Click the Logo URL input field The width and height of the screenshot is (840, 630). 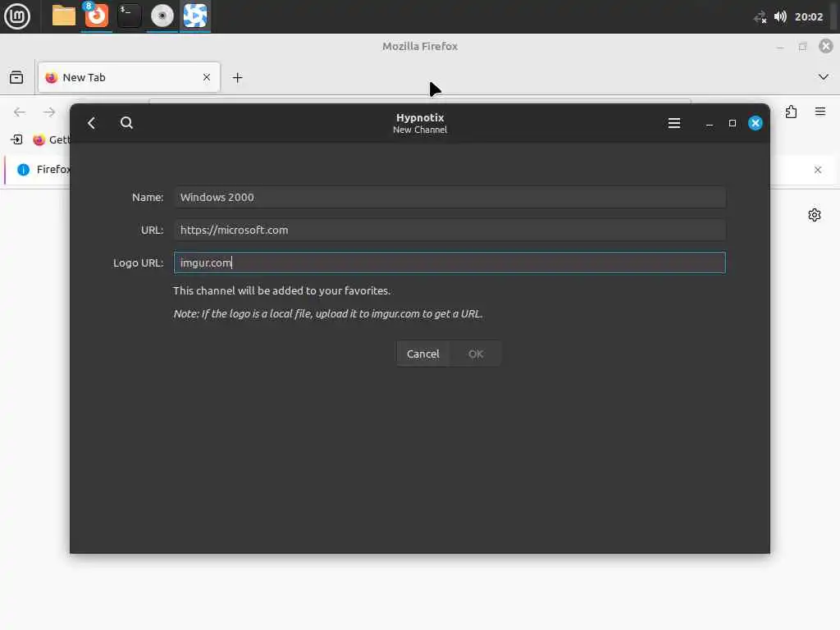[x=450, y=262]
